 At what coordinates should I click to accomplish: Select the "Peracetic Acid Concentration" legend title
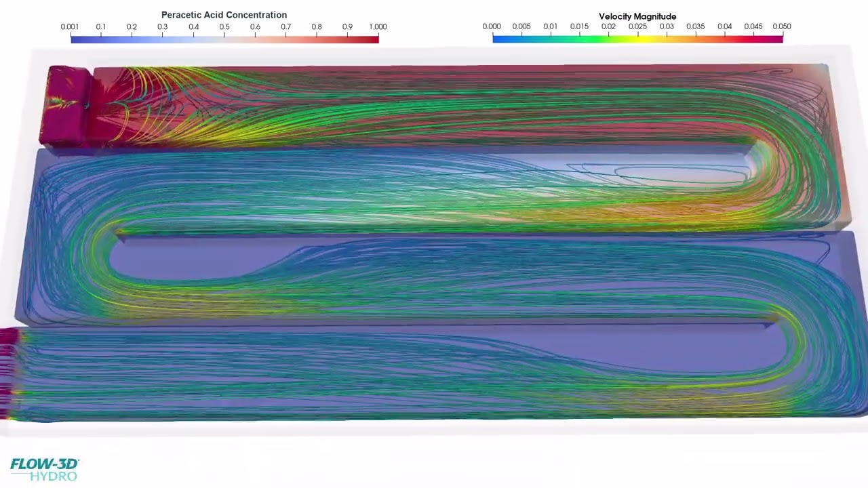224,15
